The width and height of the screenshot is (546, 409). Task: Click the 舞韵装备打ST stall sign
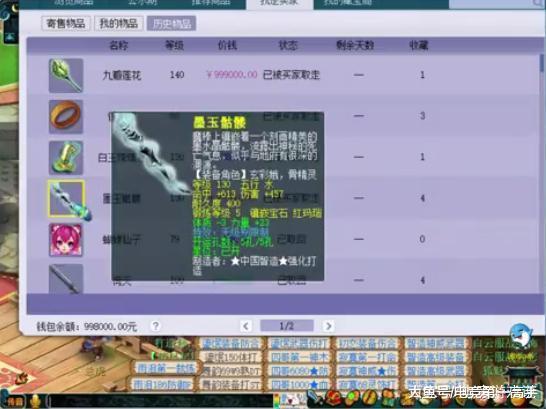[232, 385]
